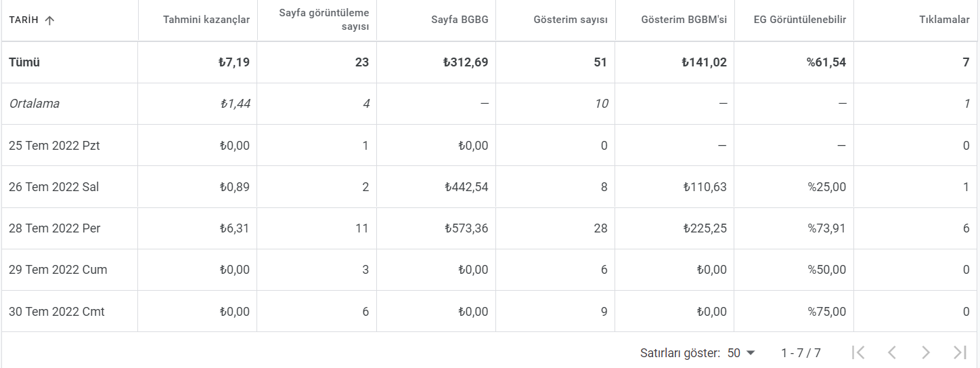Select the 26 Tem 2022 Sal row

coord(490,187)
